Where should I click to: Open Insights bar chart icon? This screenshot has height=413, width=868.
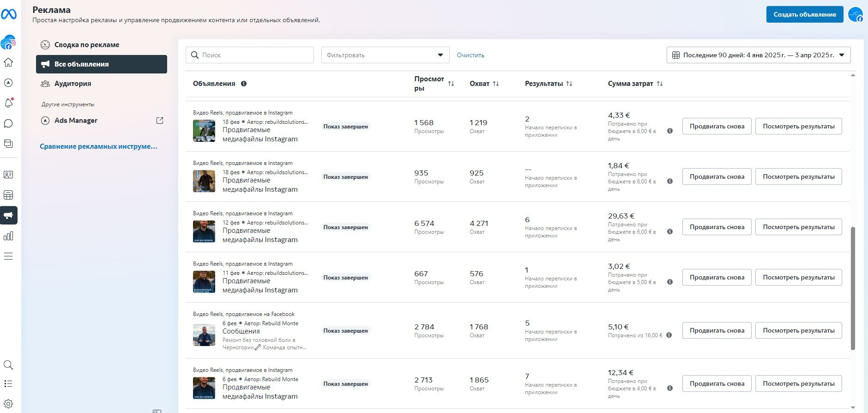8,236
